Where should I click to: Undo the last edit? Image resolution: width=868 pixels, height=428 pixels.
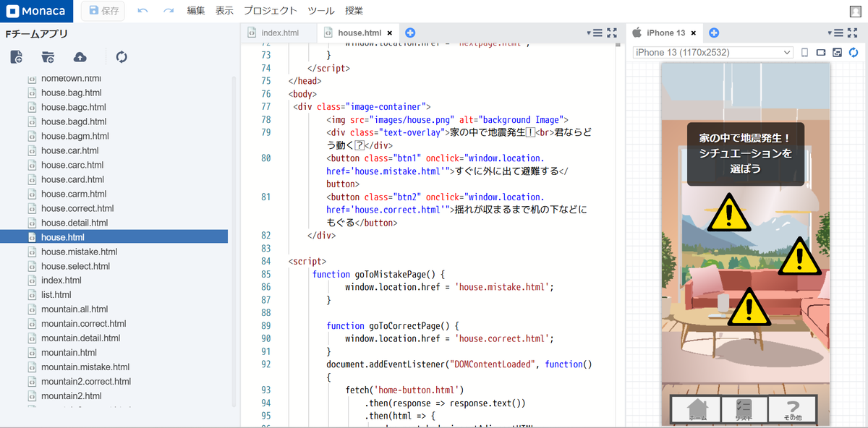click(142, 11)
